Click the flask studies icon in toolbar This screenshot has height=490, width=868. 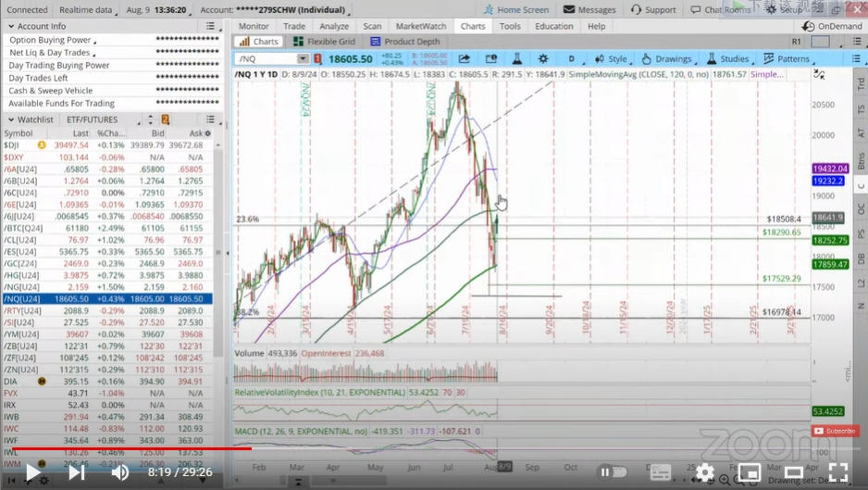(x=517, y=58)
